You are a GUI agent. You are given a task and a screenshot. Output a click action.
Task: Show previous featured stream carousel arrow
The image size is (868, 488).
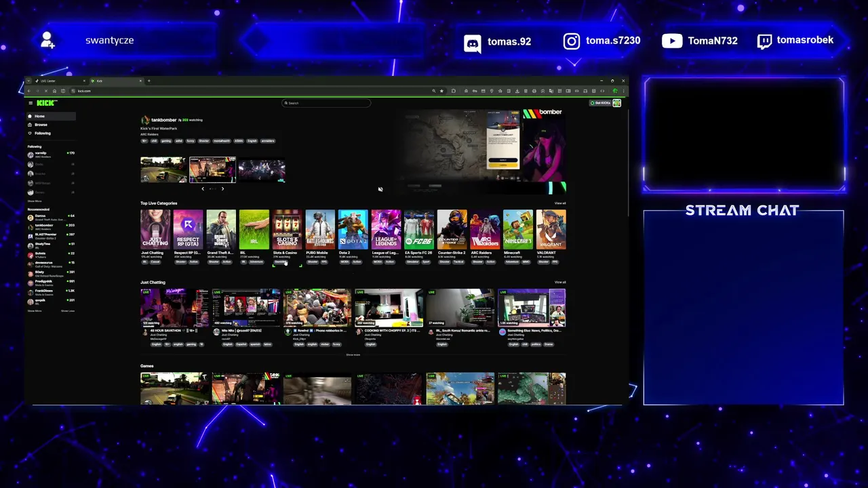point(203,188)
